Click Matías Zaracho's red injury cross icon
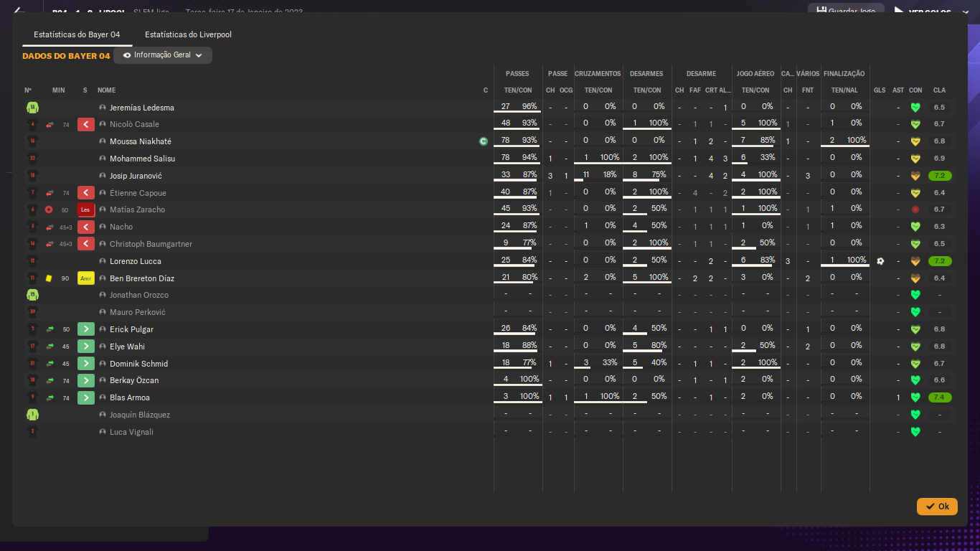The image size is (980, 551). pyautogui.click(x=49, y=210)
